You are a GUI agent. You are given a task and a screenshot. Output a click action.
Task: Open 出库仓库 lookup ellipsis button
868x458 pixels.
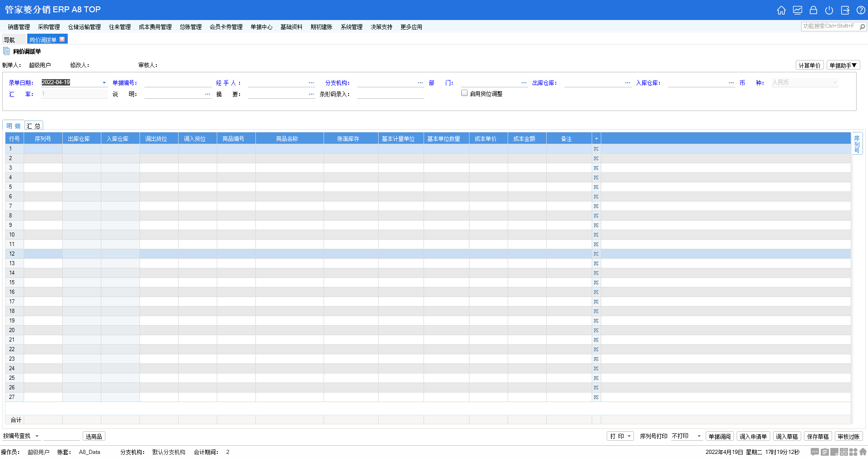[628, 83]
